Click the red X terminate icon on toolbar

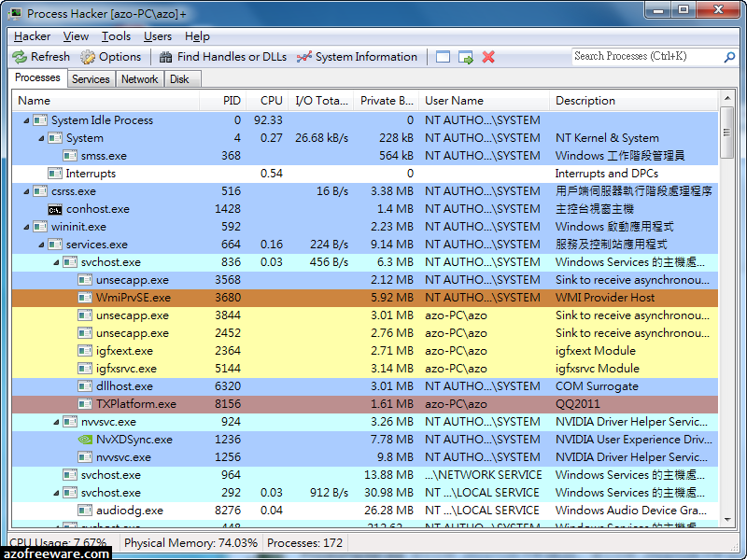click(486, 56)
